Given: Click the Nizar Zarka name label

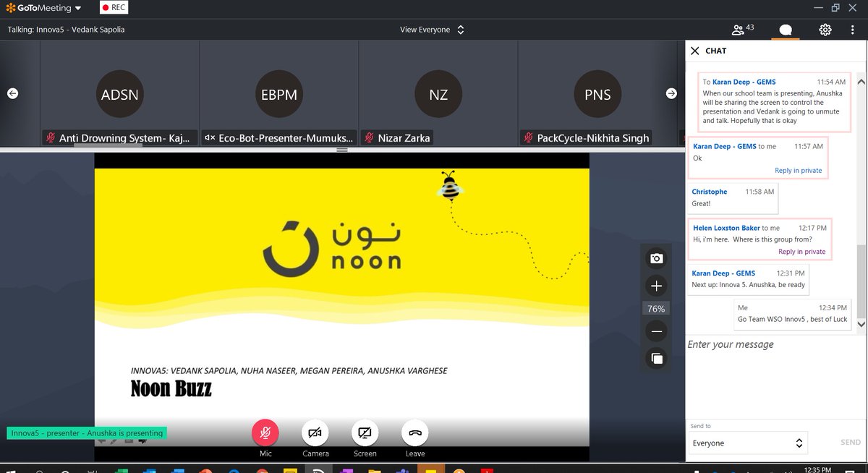Looking at the screenshot, I should pyautogui.click(x=404, y=137).
